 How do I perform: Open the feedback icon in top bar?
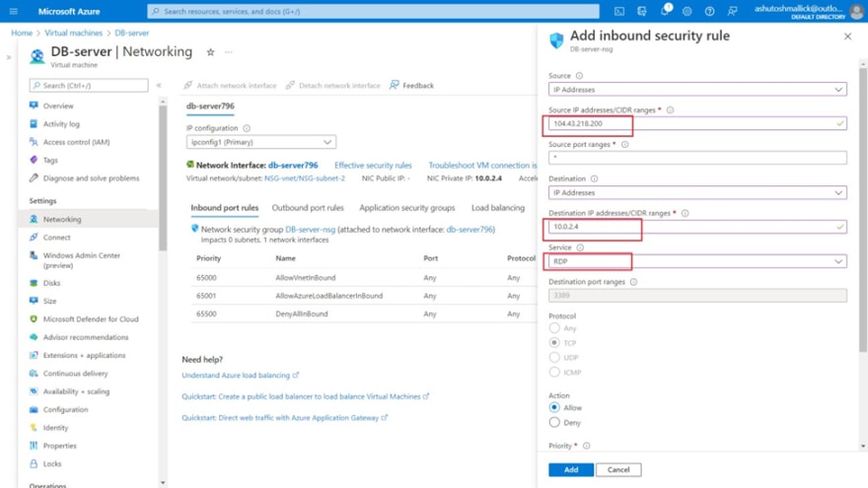tap(732, 11)
